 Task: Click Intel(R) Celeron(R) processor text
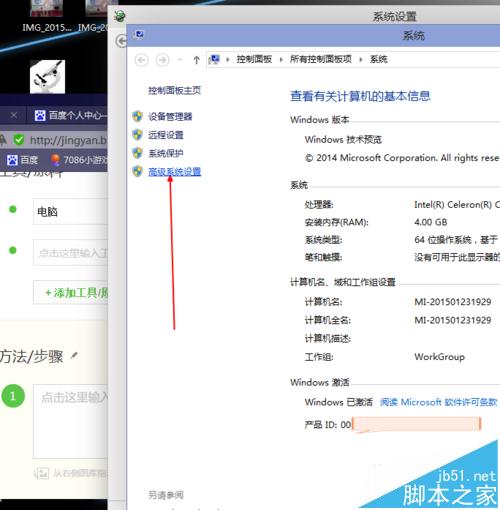point(457,204)
